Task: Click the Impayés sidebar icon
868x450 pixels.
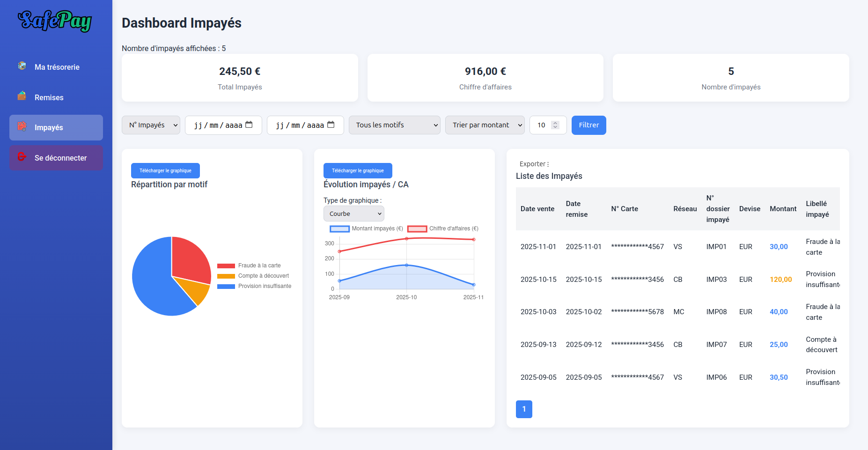Action: tap(22, 126)
